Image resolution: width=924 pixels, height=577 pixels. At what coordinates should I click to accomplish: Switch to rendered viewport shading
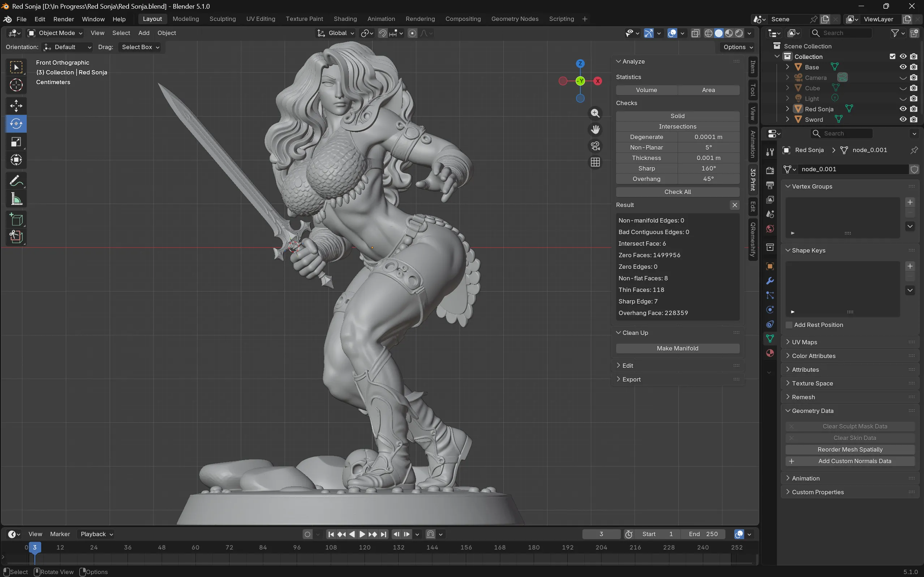pyautogui.click(x=739, y=33)
